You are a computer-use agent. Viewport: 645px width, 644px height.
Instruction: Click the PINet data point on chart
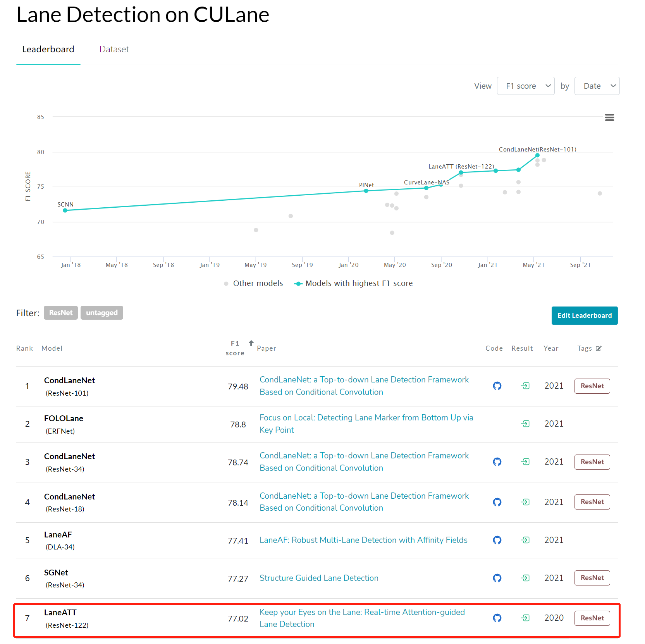pos(366,191)
